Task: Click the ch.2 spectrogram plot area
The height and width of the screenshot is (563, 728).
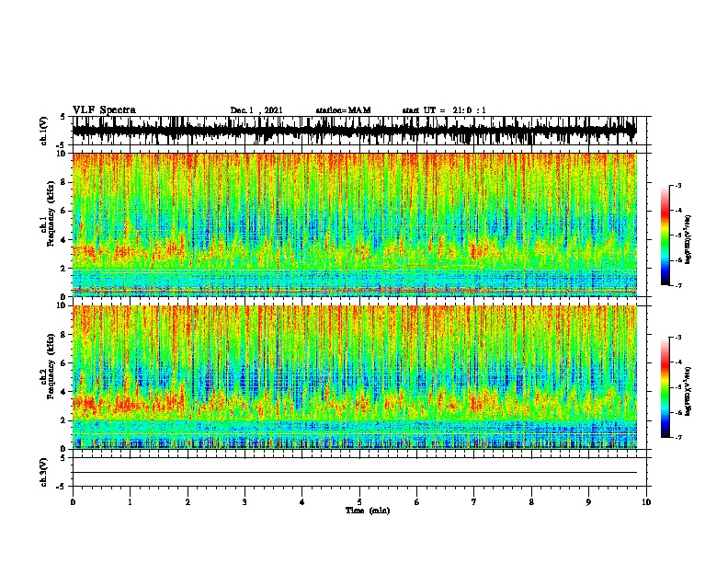Action: [354, 377]
